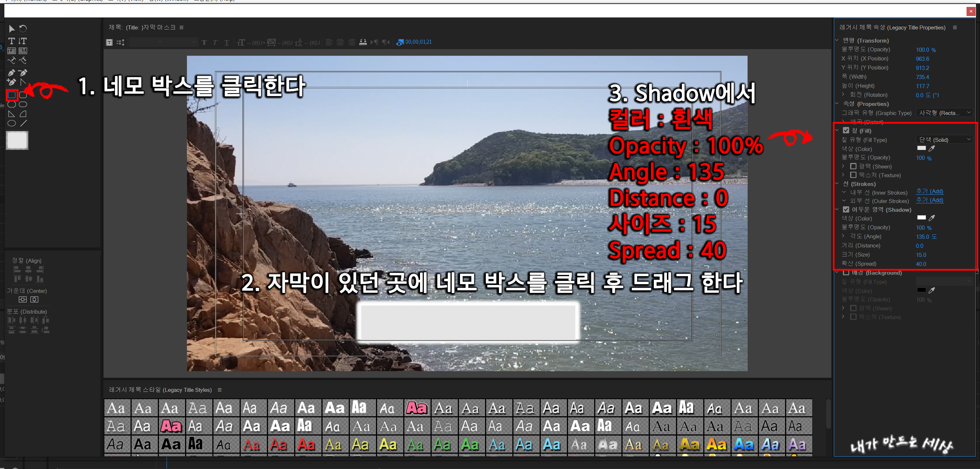980x469 pixels.
Task: Enable the Sheen checkbox under Fill
Action: click(x=853, y=166)
